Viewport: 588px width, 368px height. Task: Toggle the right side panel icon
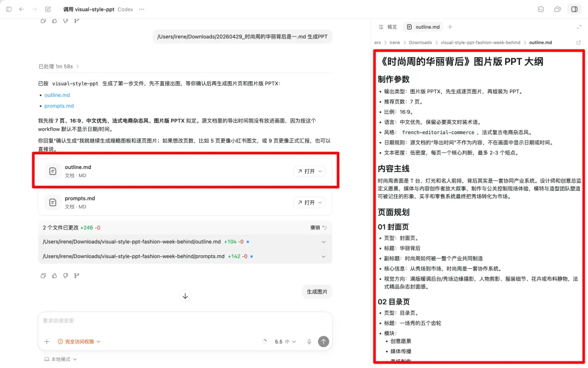coord(574,9)
